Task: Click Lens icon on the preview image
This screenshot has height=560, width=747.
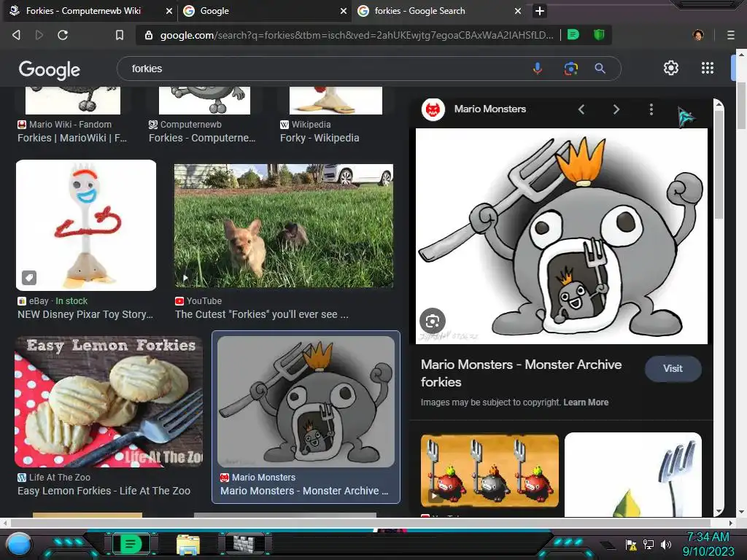Action: pyautogui.click(x=432, y=322)
